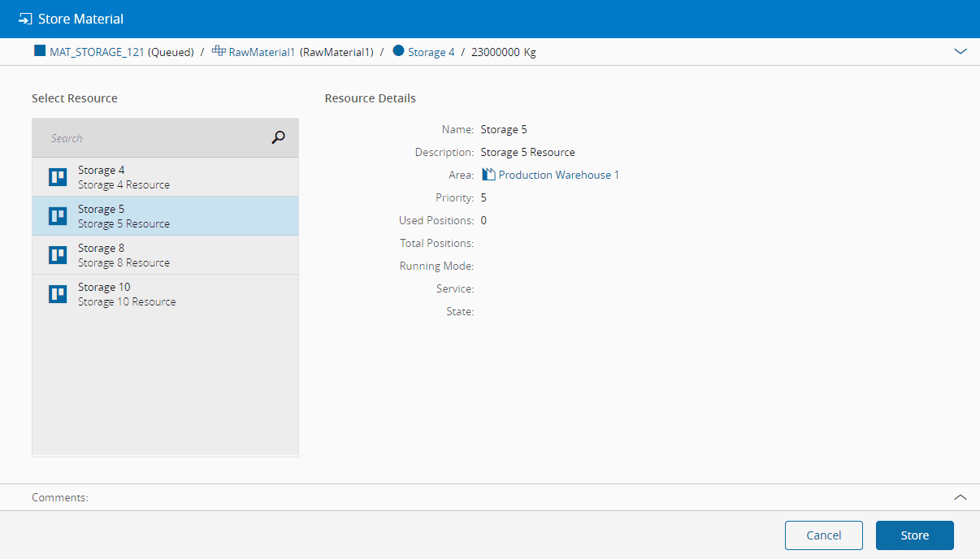Select the Storage 10 Resource entry
The height and width of the screenshot is (559, 980).
(165, 294)
